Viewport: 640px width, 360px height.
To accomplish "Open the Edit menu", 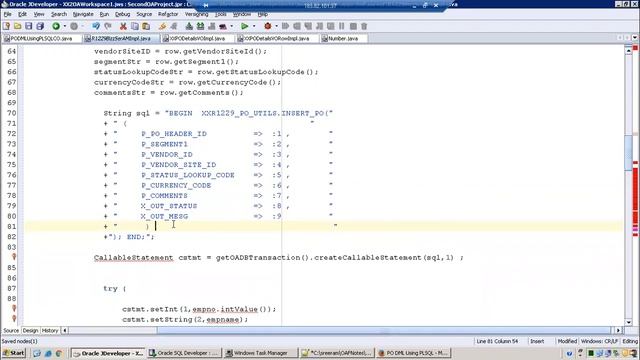I will coord(22,14).
